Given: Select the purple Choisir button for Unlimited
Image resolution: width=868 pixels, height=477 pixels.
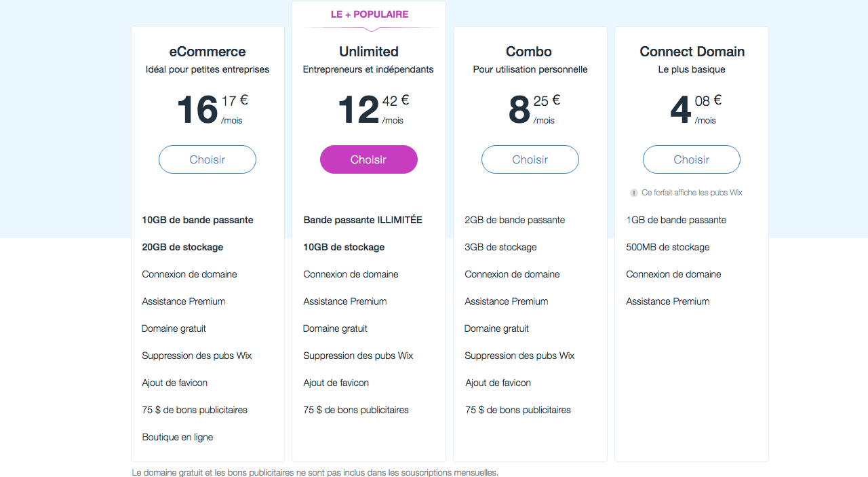Looking at the screenshot, I should [x=369, y=159].
